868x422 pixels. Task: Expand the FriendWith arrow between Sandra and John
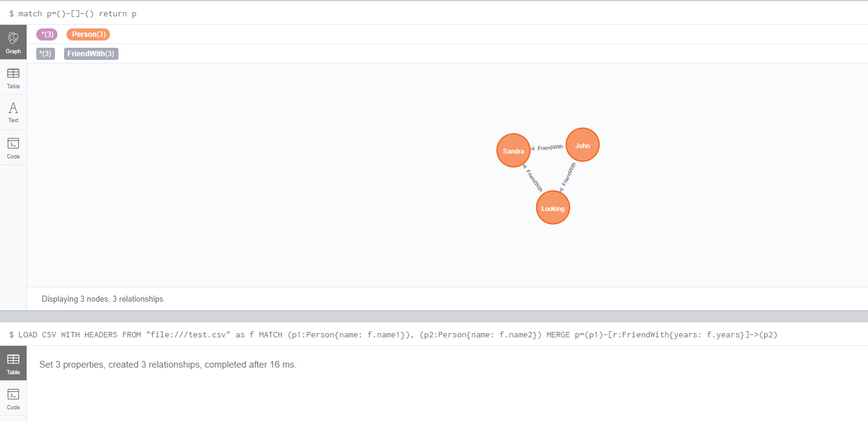(x=551, y=146)
